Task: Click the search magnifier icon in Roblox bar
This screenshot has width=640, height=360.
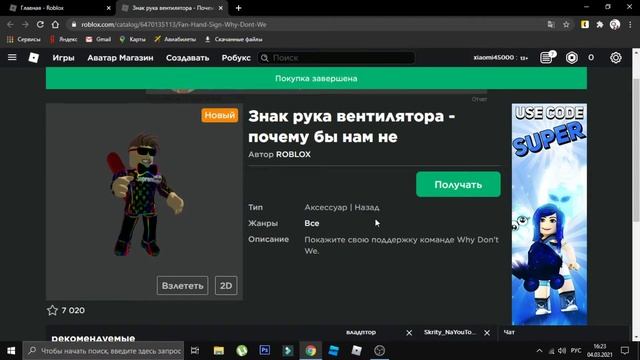Action: pos(264,58)
